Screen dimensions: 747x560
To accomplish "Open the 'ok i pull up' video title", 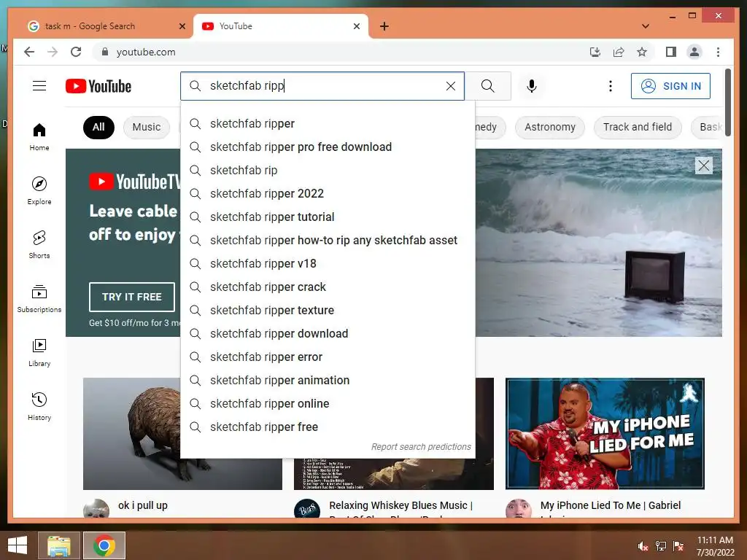I will click(x=143, y=506).
